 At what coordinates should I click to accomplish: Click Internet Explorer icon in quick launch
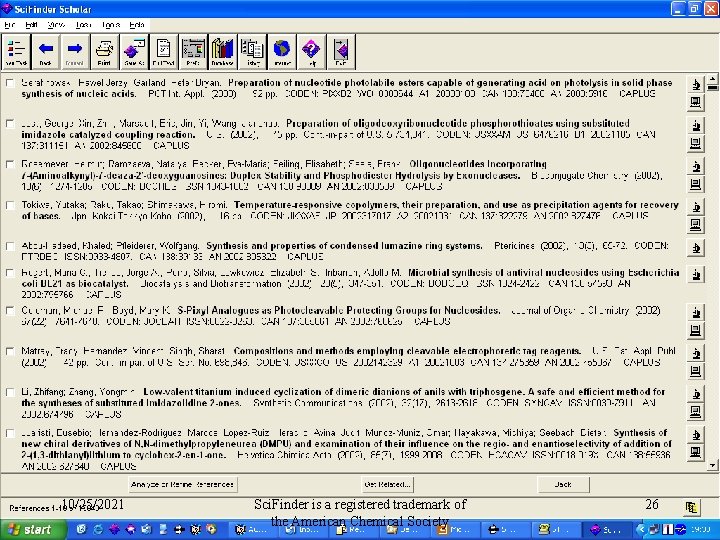(x=97, y=529)
